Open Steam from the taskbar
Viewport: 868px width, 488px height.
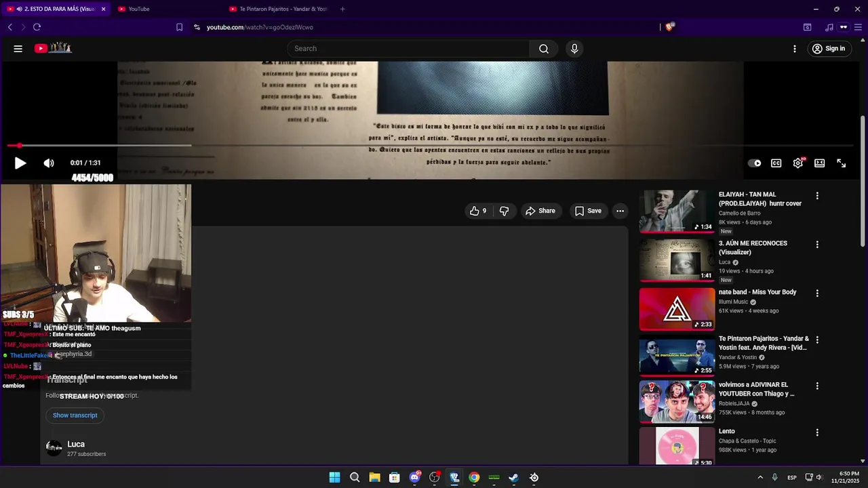[514, 477]
